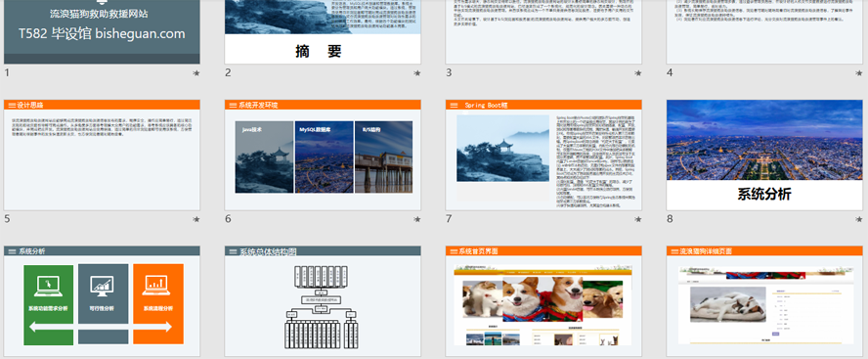The image size is (868, 359).
Task: Select the 流浪猫狗详细页面 slide thumbnail
Action: click(764, 301)
